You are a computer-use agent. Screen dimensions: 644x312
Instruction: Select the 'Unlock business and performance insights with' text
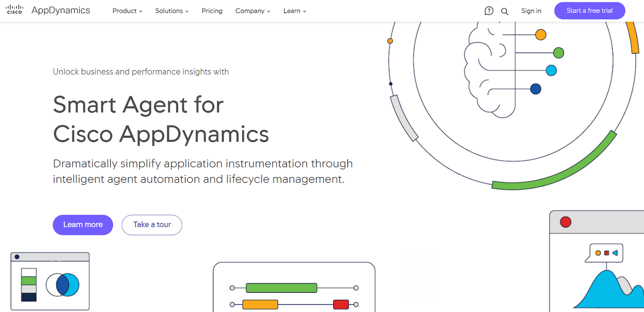point(141,72)
